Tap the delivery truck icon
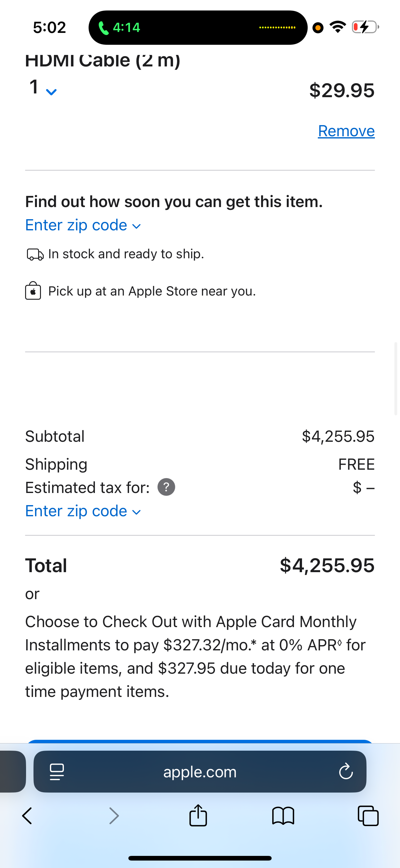 [35, 254]
